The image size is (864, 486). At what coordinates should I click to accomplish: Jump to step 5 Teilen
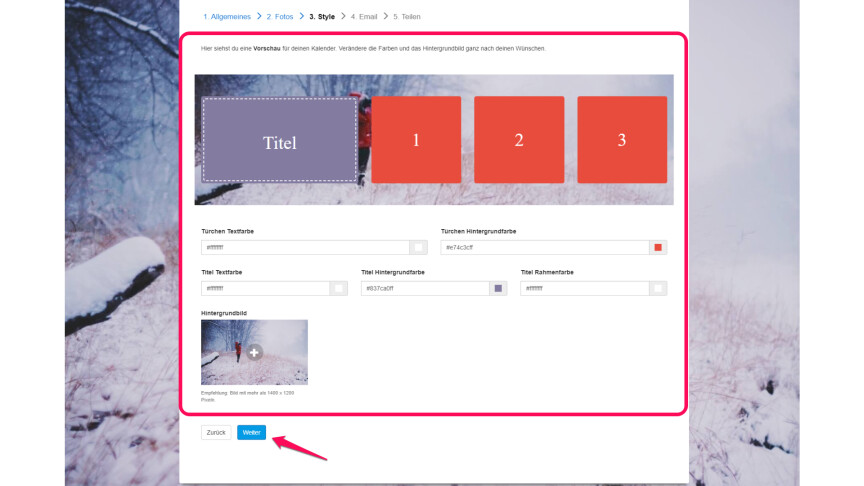point(410,16)
